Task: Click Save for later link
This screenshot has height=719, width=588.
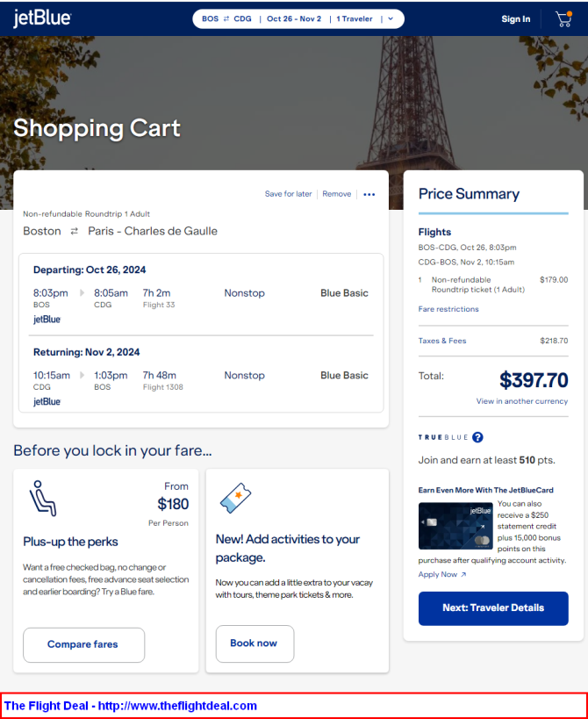Action: [x=288, y=194]
